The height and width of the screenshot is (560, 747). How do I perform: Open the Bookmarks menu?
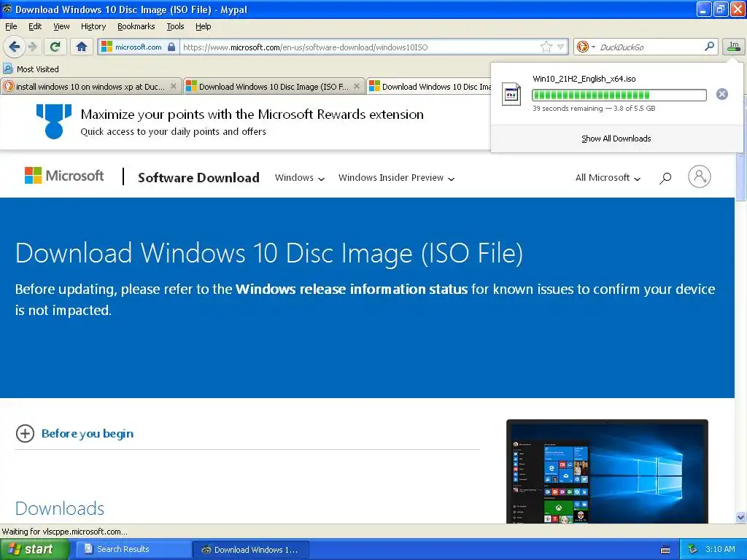136,26
